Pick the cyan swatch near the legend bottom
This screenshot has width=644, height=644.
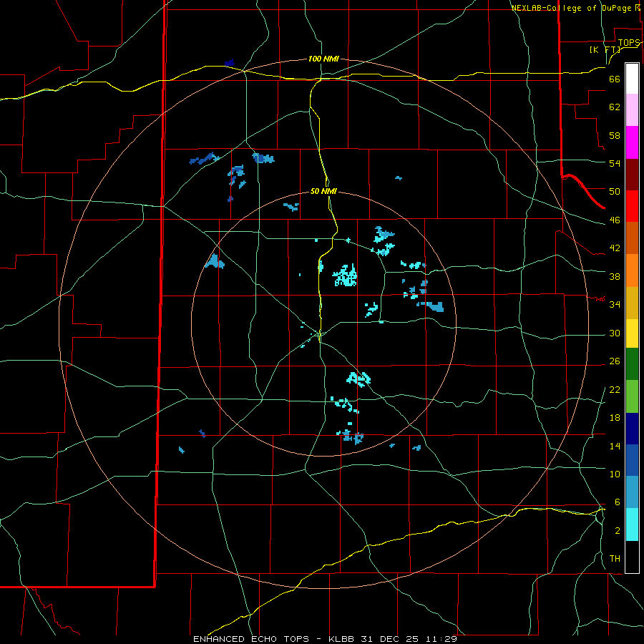coord(632,525)
